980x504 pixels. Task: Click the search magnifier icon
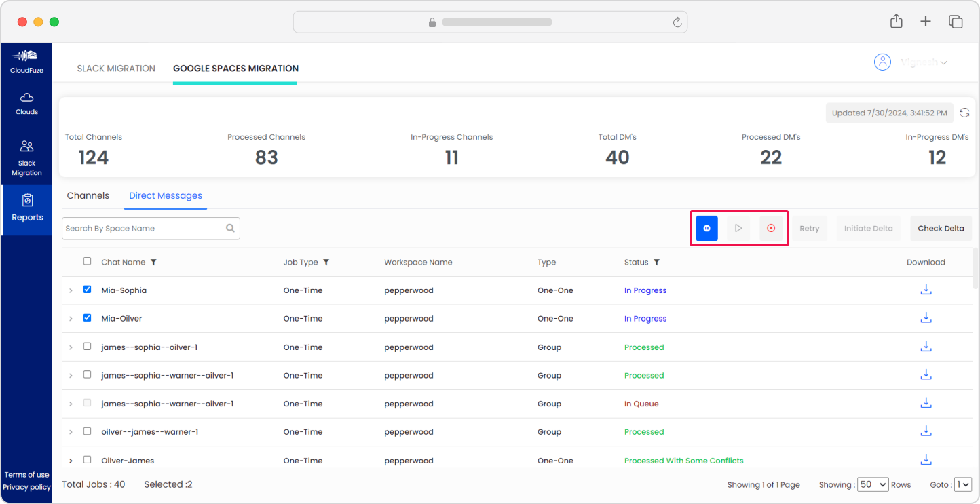231,229
